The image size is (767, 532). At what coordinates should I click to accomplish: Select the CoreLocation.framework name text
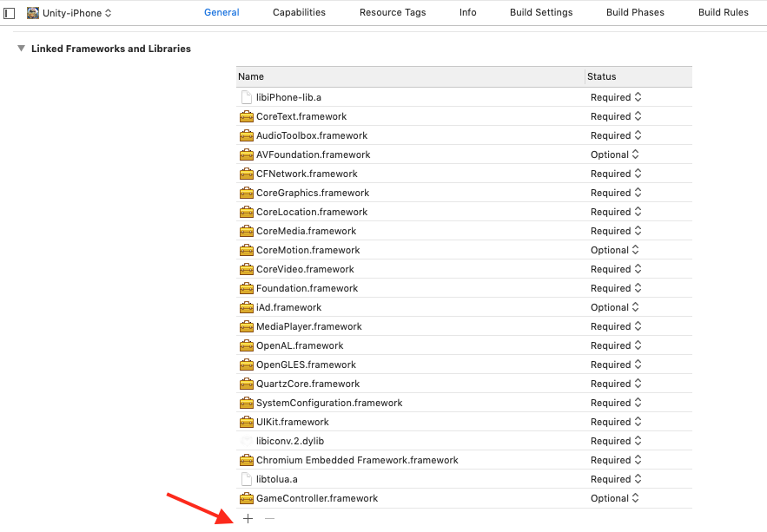312,212
